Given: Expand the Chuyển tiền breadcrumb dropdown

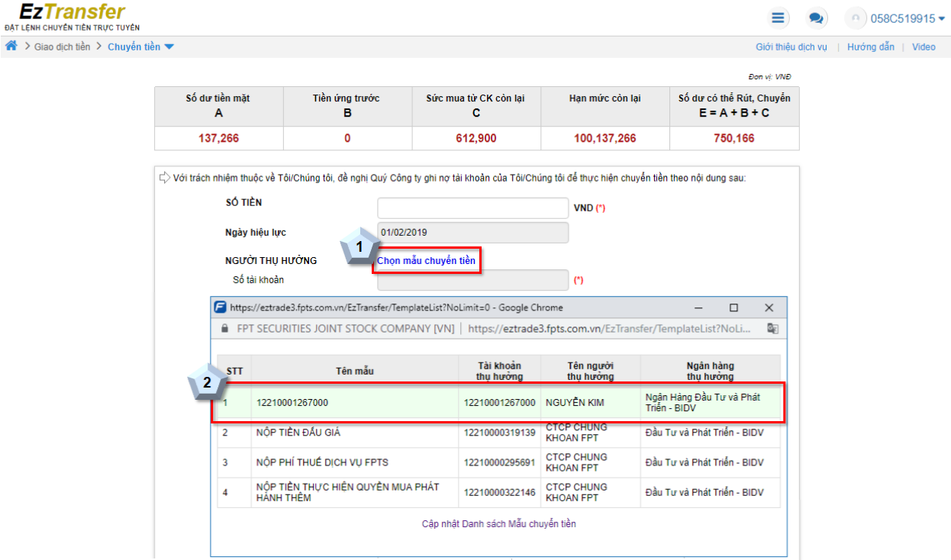Looking at the screenshot, I should (140, 47).
